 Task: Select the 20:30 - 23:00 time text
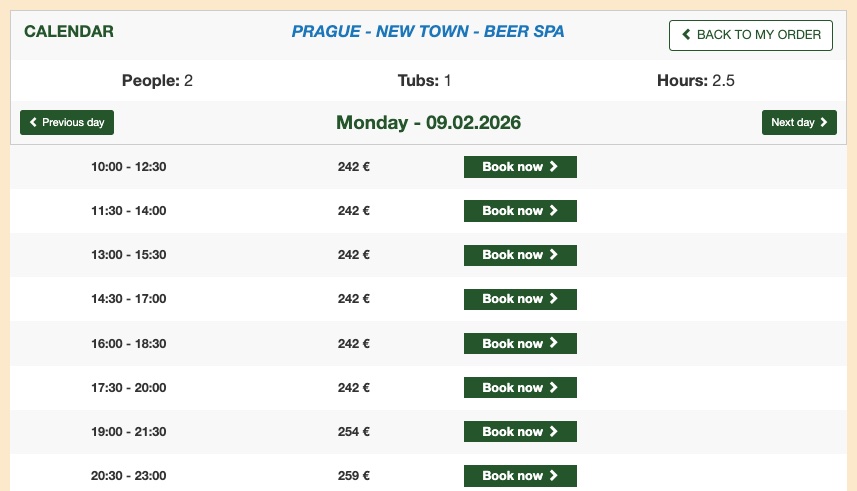tap(128, 476)
